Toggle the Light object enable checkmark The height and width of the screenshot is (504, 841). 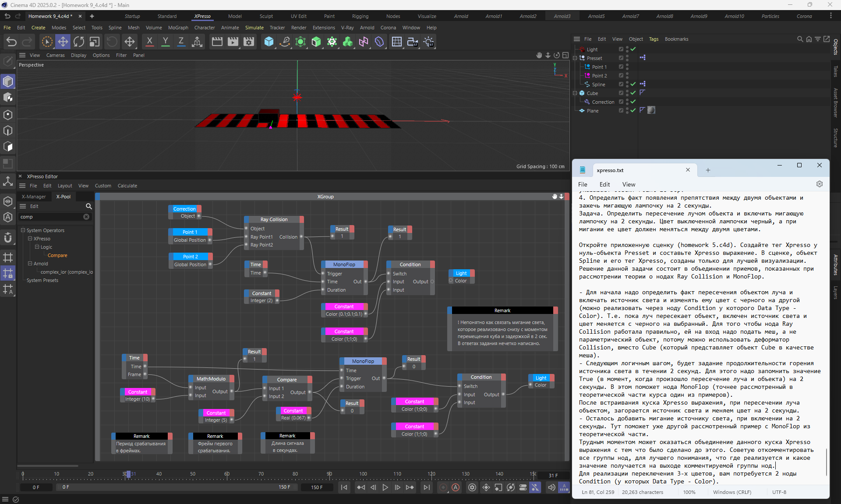point(633,49)
